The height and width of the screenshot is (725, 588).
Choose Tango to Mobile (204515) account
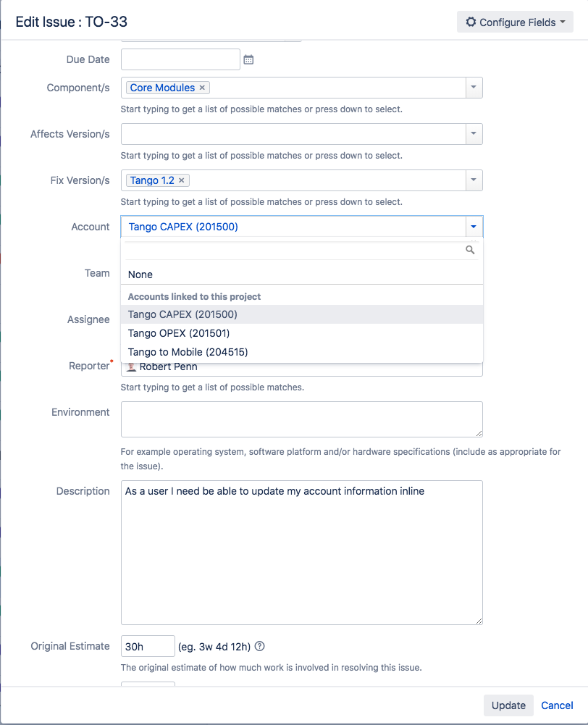coord(188,352)
